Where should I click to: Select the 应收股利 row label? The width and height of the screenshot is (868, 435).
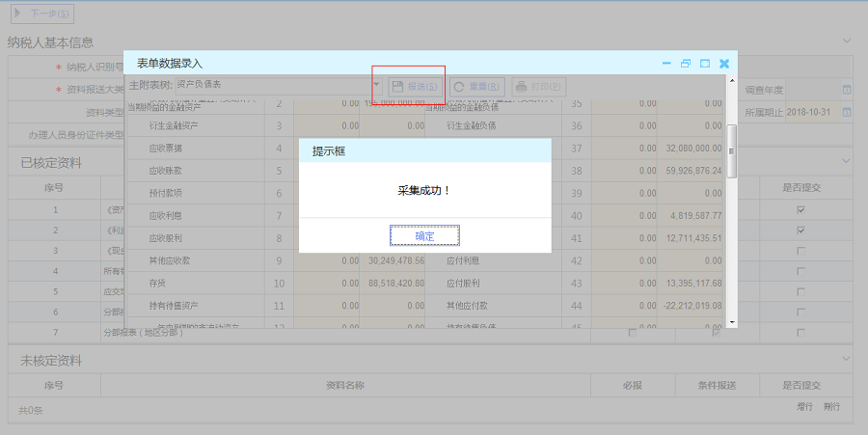click(x=165, y=238)
